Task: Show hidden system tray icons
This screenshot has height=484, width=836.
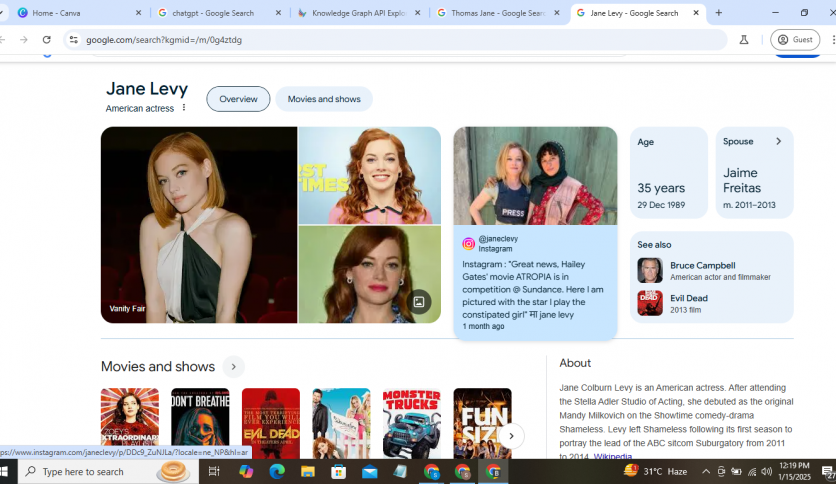Action: tap(705, 471)
